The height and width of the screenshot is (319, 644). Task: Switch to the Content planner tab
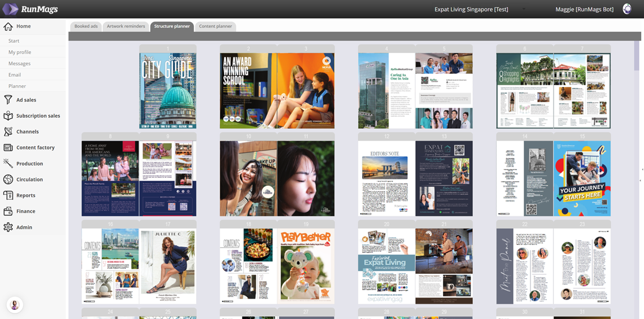pos(215,27)
